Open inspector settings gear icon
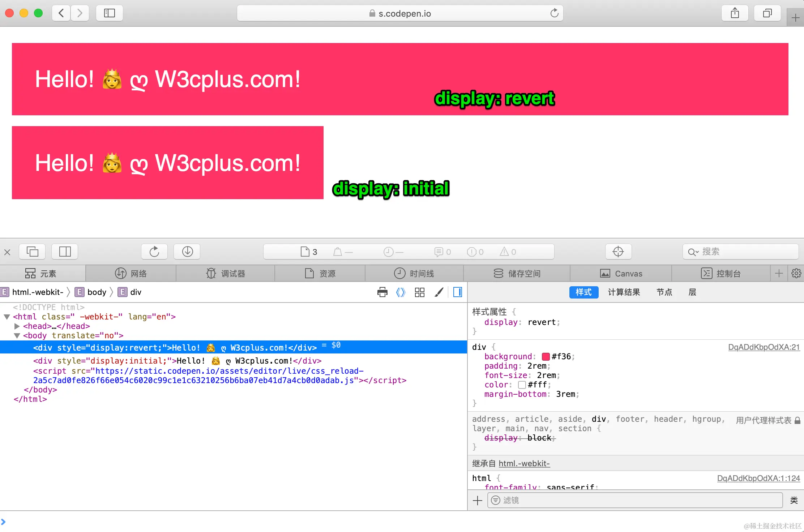The image size is (804, 532). point(796,273)
